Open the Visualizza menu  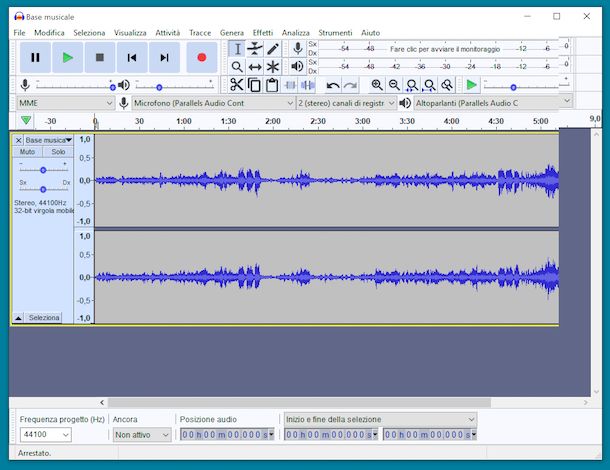130,33
